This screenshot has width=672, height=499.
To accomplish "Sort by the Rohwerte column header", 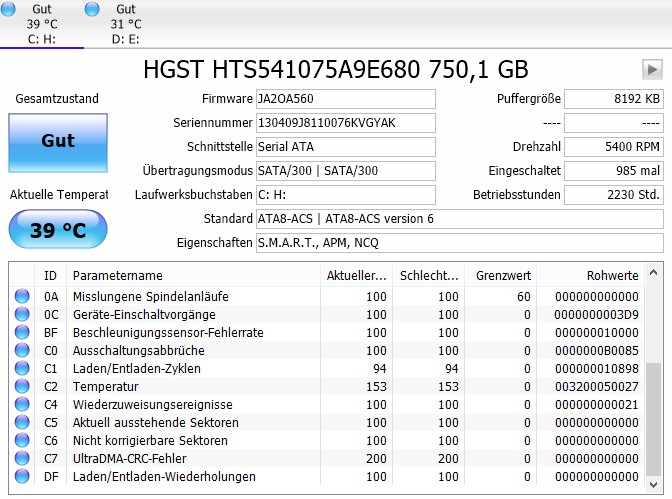I will (591, 276).
